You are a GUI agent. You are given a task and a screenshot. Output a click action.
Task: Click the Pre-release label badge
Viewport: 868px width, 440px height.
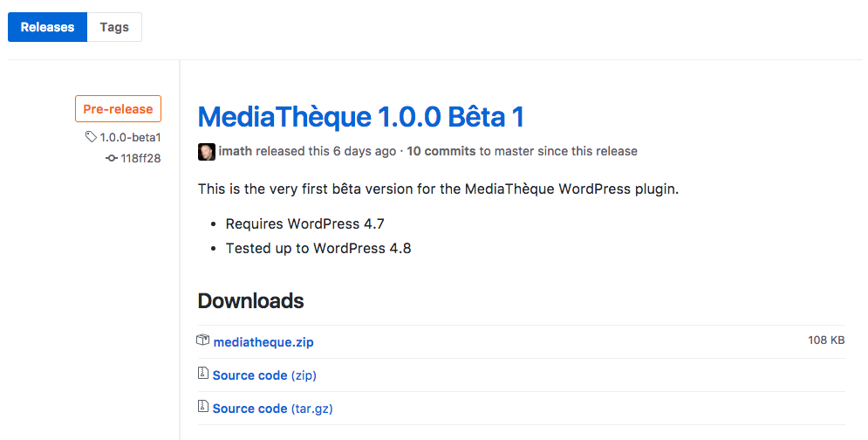(118, 108)
